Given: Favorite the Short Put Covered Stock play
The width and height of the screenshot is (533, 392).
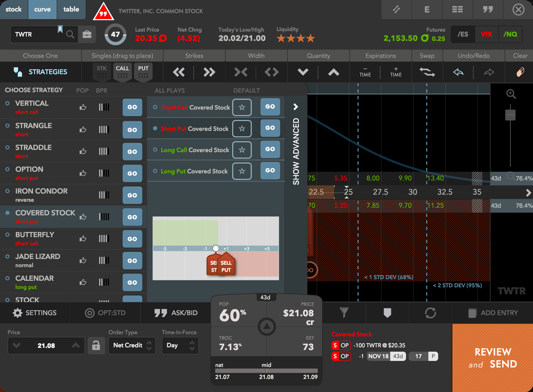Looking at the screenshot, I should pyautogui.click(x=242, y=129).
